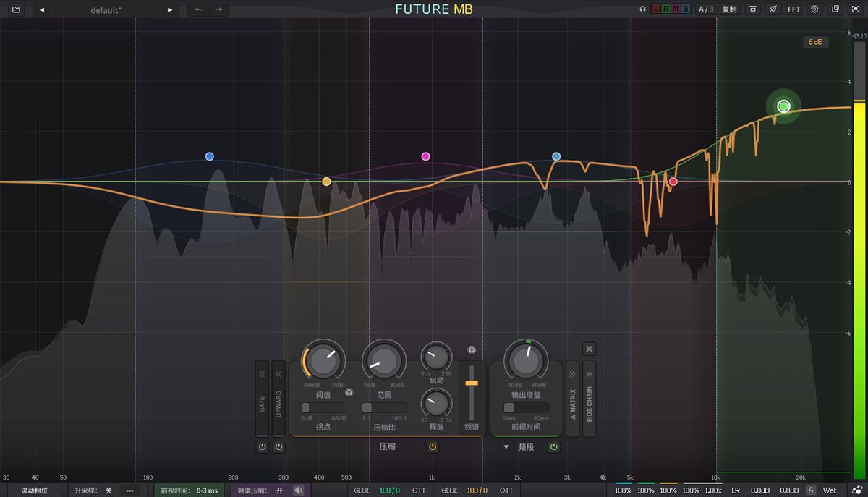Click the 前视时间 lookahead slider
The image size is (868, 497).
click(x=526, y=408)
